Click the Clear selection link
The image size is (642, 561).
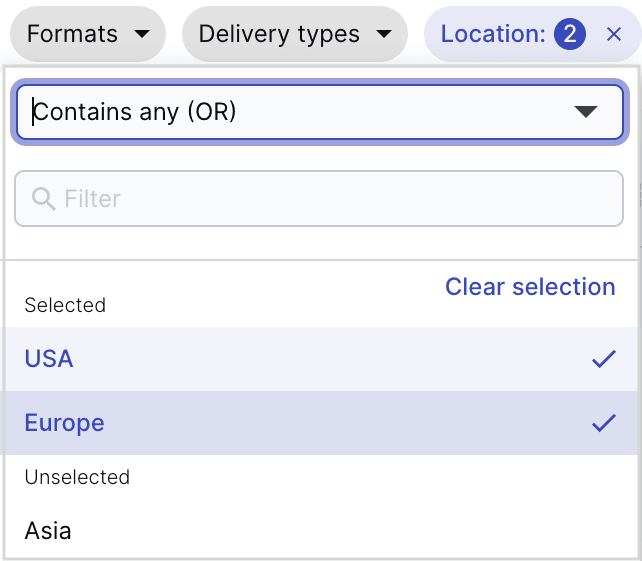click(x=530, y=287)
